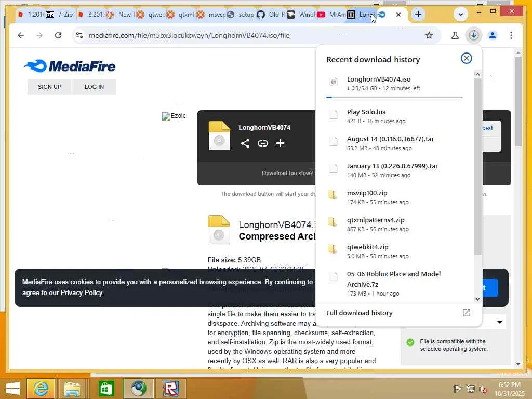
Task: Click the Privacy Policy link in cookie banner
Action: [x=82, y=293]
